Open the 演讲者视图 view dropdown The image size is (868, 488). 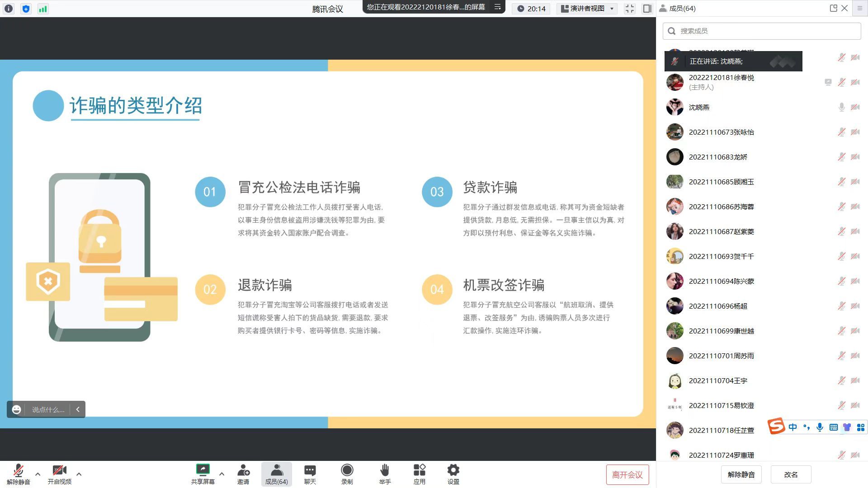pyautogui.click(x=587, y=9)
